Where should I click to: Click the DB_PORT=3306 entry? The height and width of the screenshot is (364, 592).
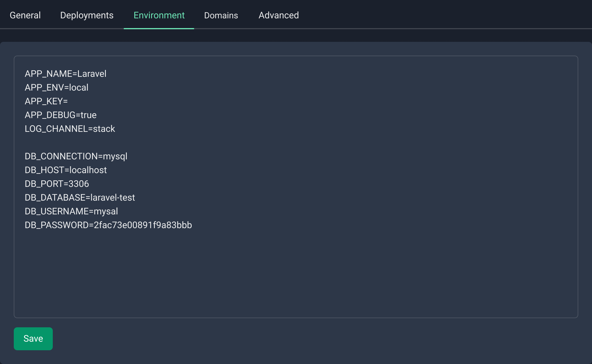(57, 184)
